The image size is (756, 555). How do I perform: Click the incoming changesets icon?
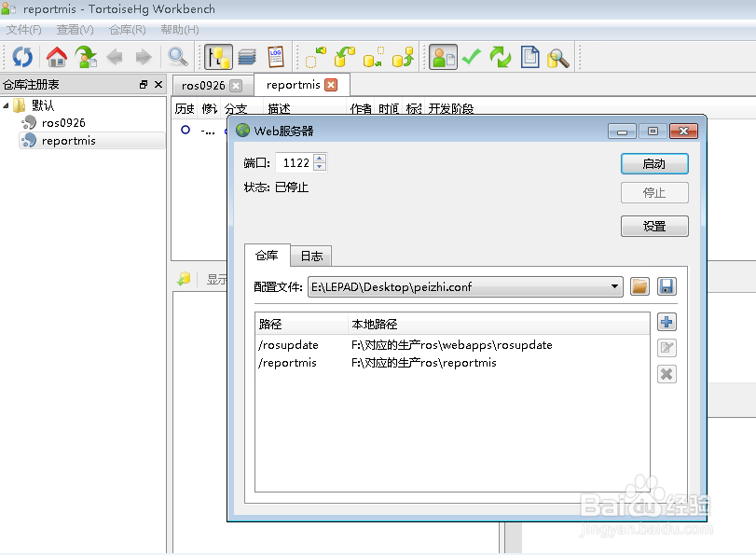coord(316,57)
